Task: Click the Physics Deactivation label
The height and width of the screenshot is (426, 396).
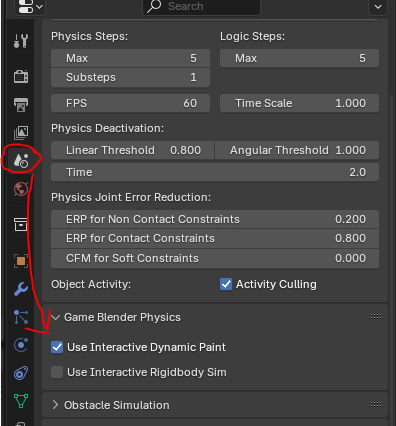Action: point(107,128)
